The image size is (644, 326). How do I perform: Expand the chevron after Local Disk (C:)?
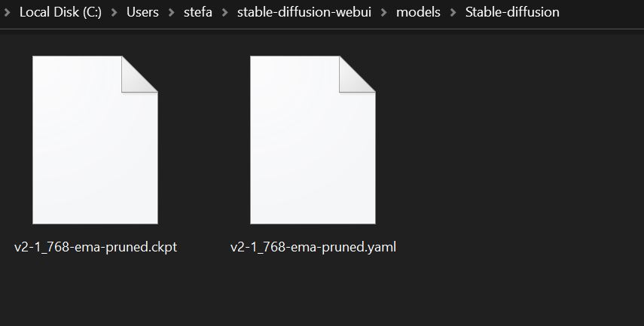[114, 12]
